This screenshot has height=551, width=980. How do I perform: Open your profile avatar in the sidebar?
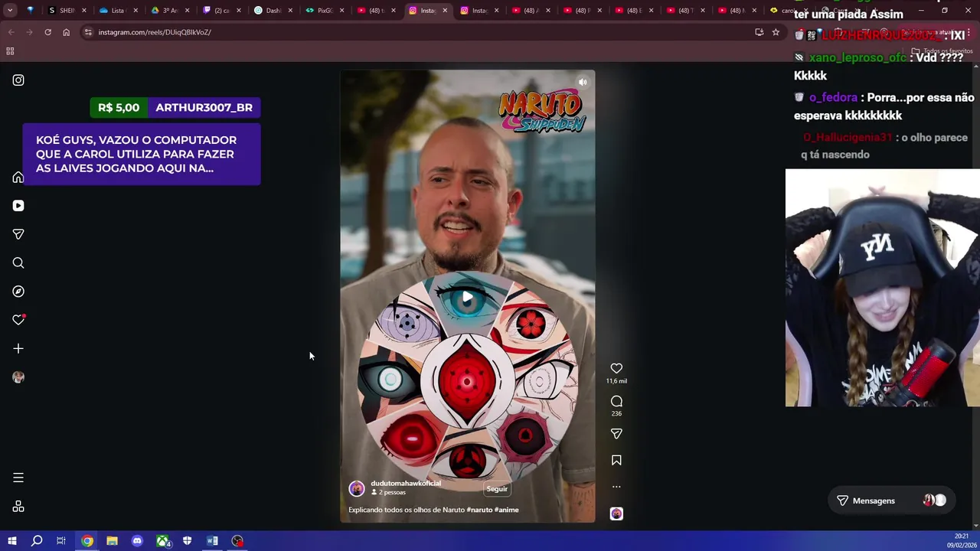pyautogui.click(x=18, y=377)
